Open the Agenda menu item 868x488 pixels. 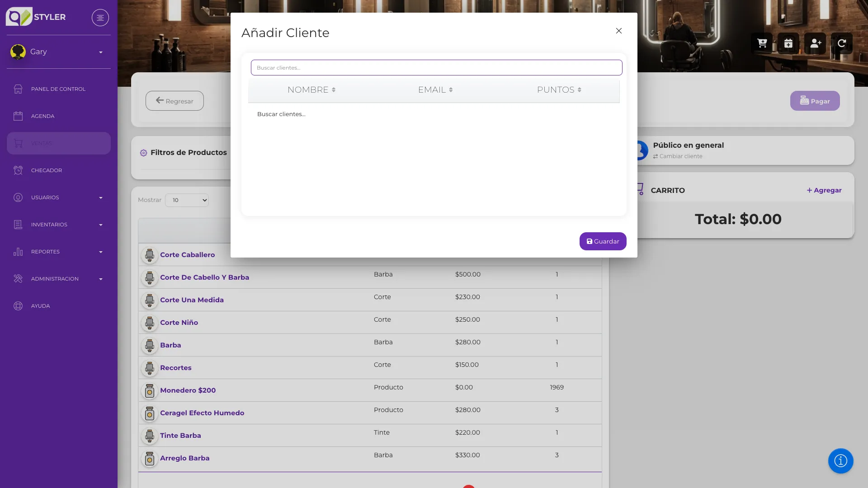click(x=59, y=116)
